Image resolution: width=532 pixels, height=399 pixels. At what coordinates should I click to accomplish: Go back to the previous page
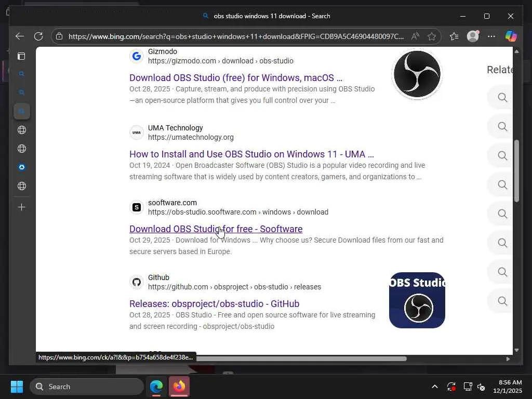[20, 36]
